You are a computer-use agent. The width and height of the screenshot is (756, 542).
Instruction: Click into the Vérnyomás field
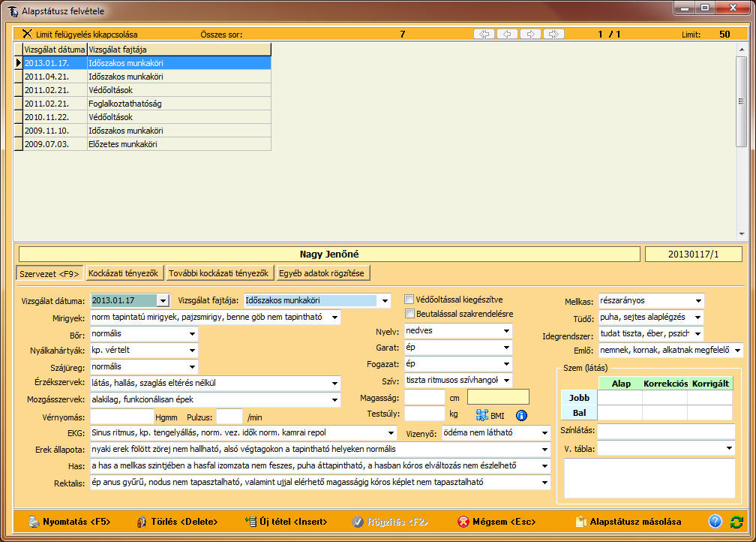122,417
